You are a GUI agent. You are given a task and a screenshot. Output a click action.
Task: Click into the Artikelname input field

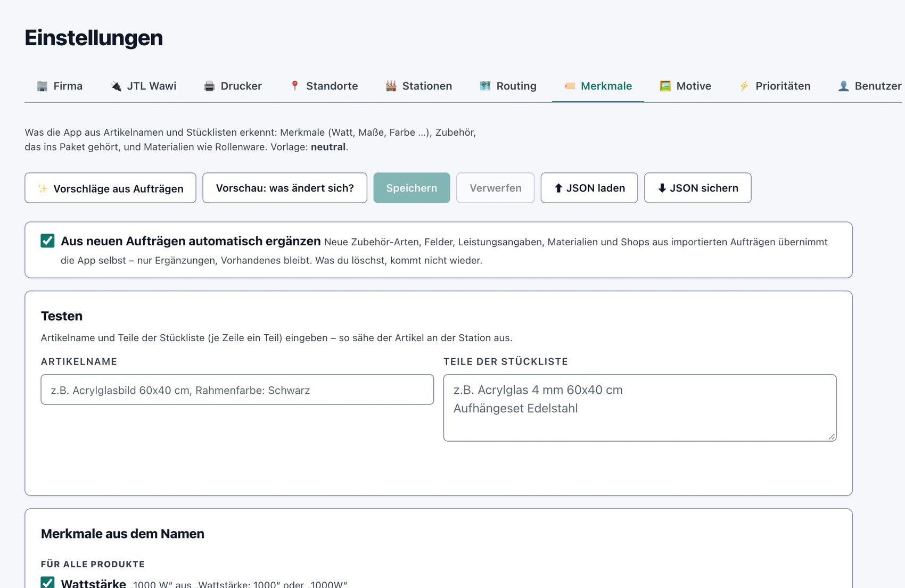[x=237, y=390]
